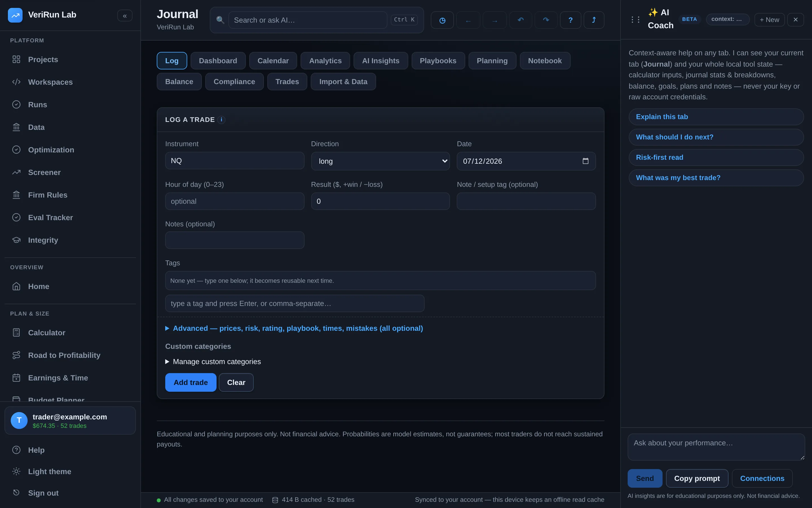Open Road to Profitability
Screen dimensions: 812x508
(x=70, y=355)
